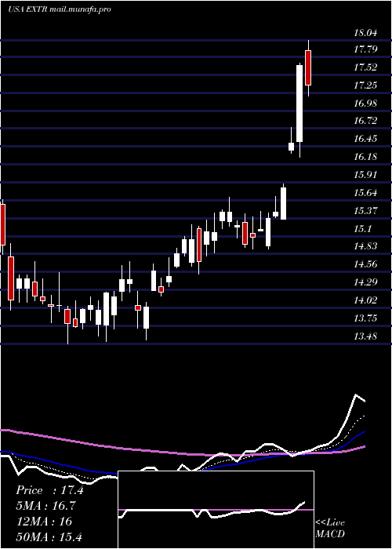392x549 pixels.
Task: Click the 18.04 price axis label
Action: pos(365,33)
